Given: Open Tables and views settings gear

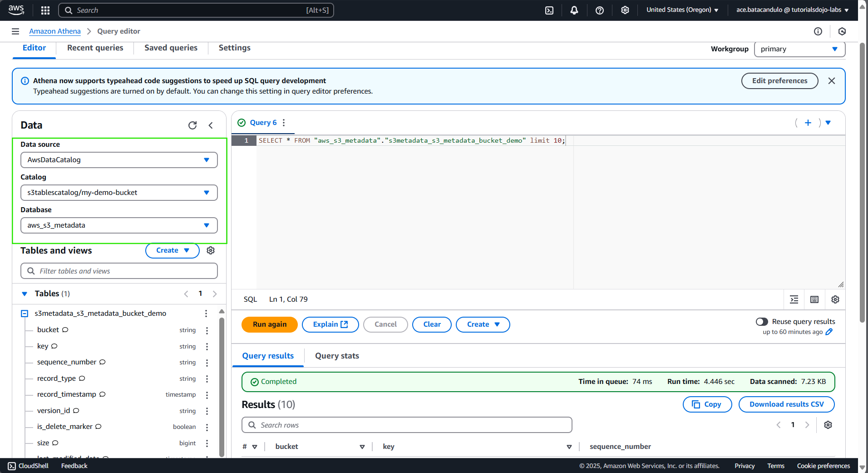Looking at the screenshot, I should click(211, 250).
